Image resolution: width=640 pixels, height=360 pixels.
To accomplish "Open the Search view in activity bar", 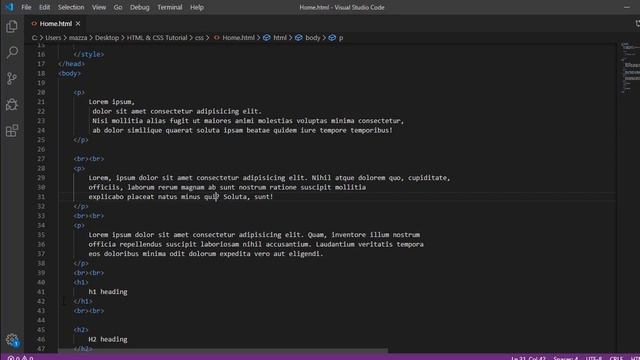I will tap(12, 52).
